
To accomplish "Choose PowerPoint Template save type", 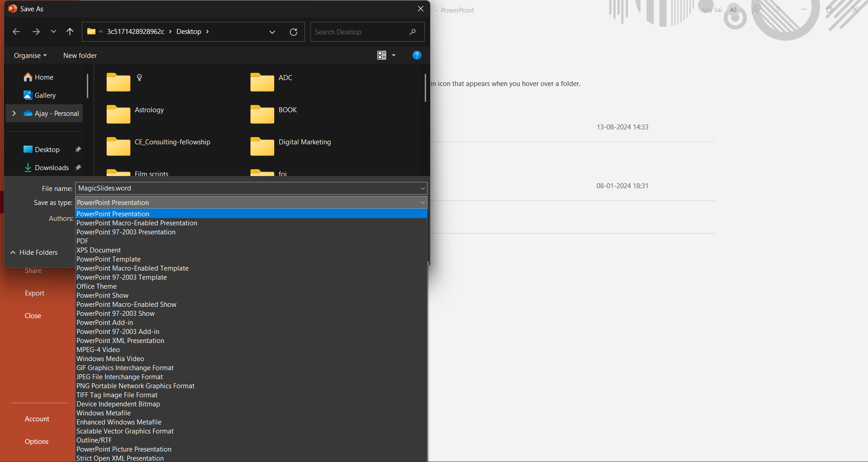I will (x=251, y=259).
